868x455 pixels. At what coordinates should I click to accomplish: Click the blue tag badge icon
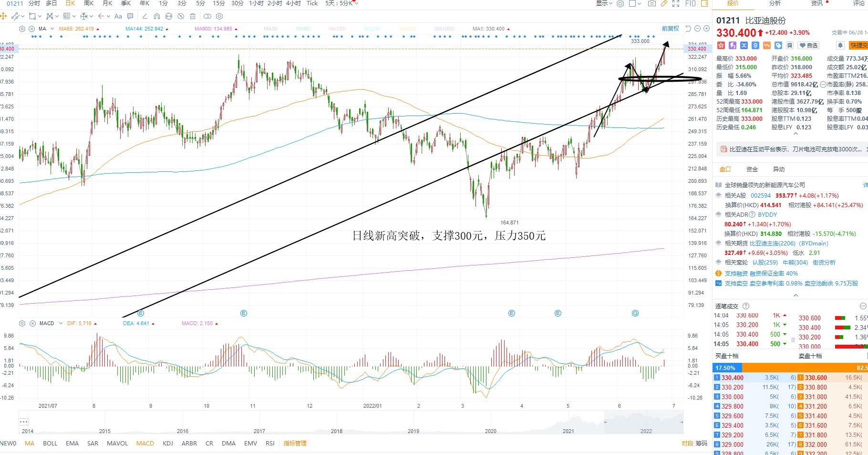(778, 45)
